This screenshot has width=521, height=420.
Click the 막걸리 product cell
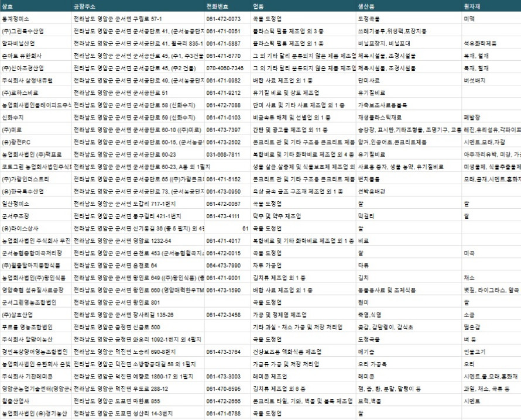click(409, 216)
